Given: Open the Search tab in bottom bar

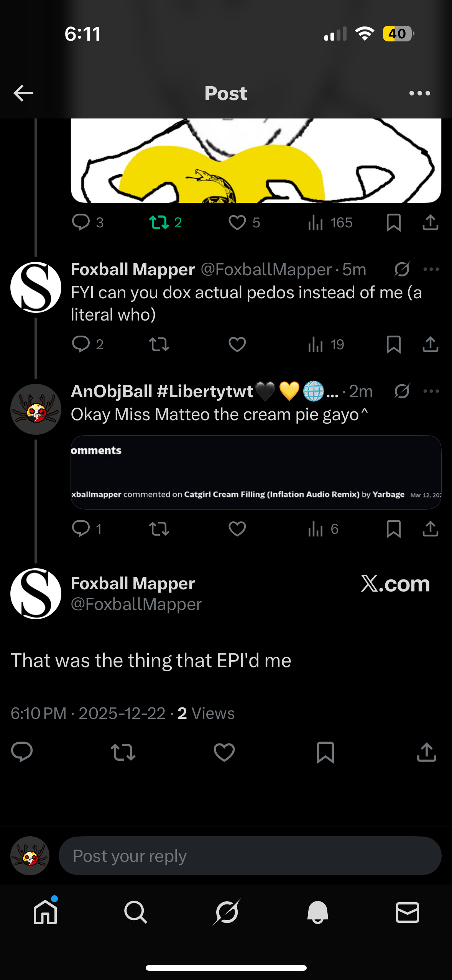Looking at the screenshot, I should (135, 912).
